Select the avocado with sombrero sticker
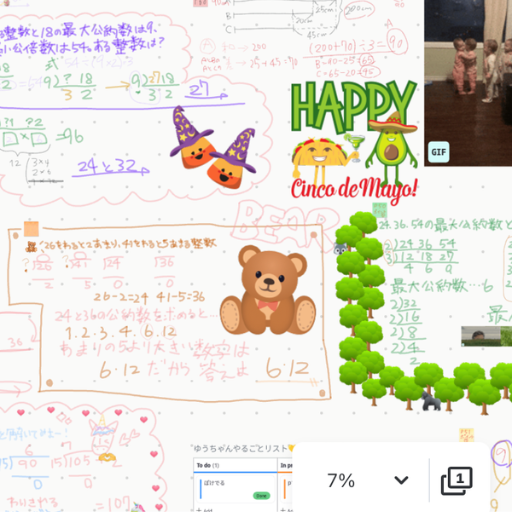The width and height of the screenshot is (512, 512). [x=392, y=148]
